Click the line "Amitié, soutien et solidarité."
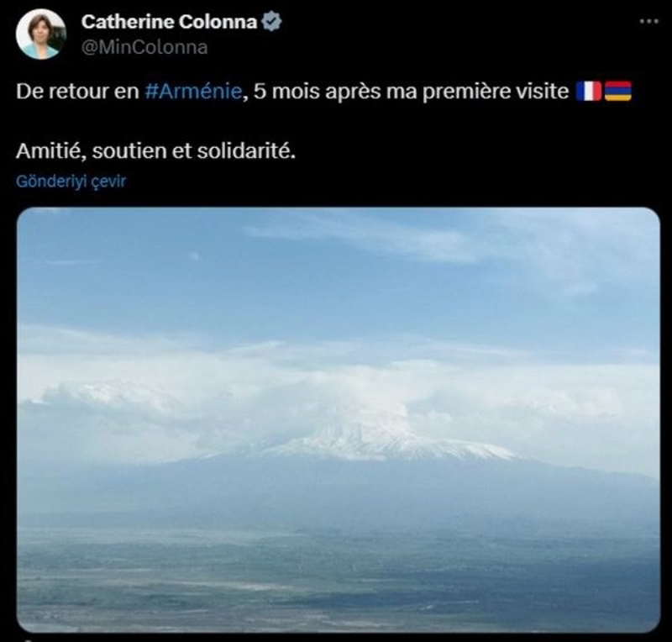The image size is (672, 642). click(x=155, y=150)
